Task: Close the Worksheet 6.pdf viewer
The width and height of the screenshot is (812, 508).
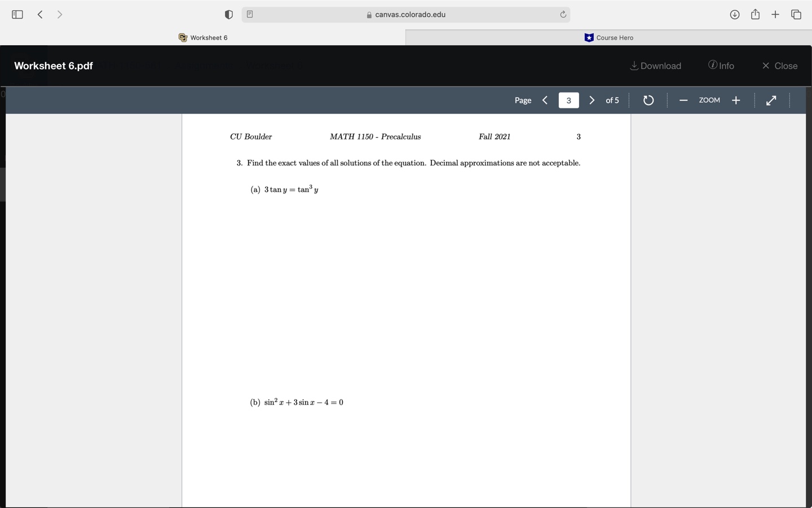Action: [779, 66]
